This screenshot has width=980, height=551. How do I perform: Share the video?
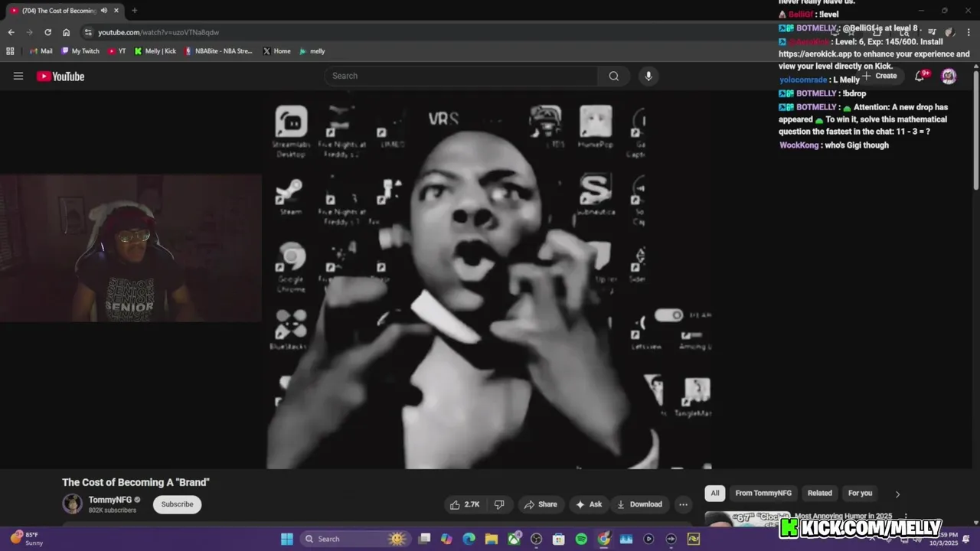541,504
